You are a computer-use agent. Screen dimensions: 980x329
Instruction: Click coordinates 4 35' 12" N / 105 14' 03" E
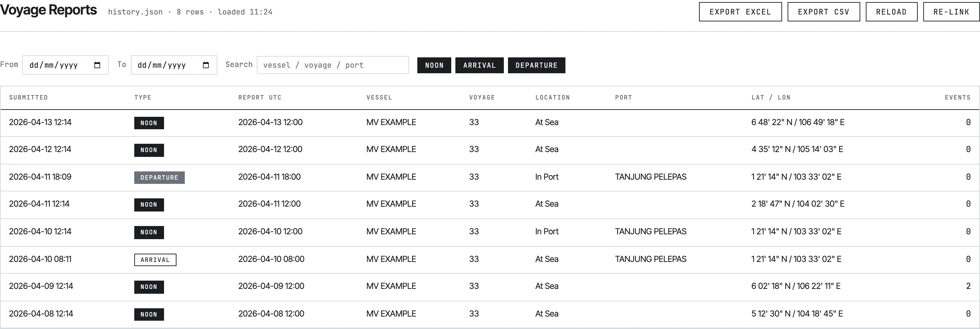coord(797,149)
